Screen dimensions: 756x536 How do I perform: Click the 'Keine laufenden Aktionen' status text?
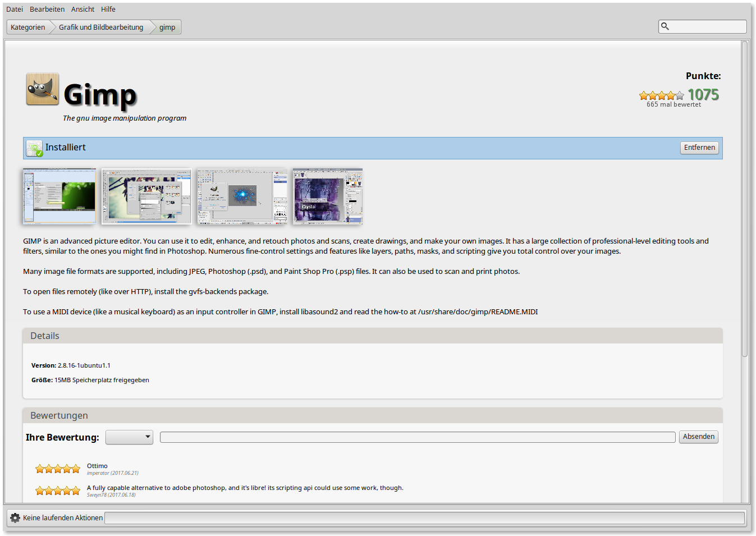(63, 517)
